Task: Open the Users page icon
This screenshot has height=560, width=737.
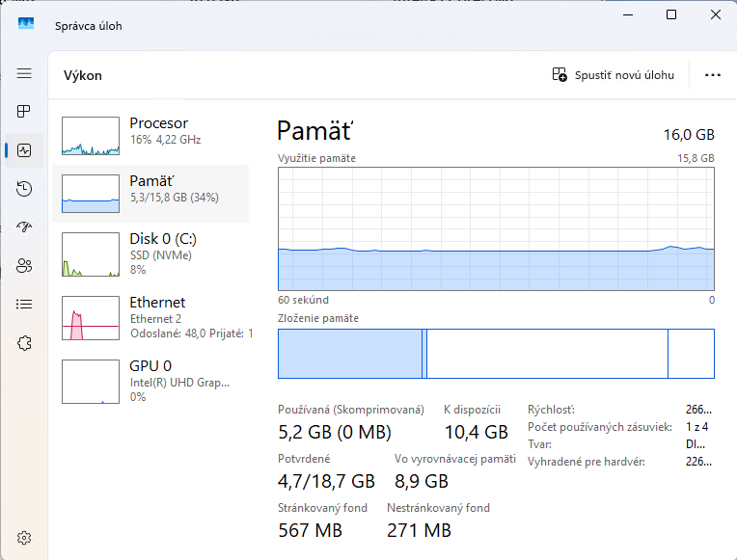Action: (24, 266)
